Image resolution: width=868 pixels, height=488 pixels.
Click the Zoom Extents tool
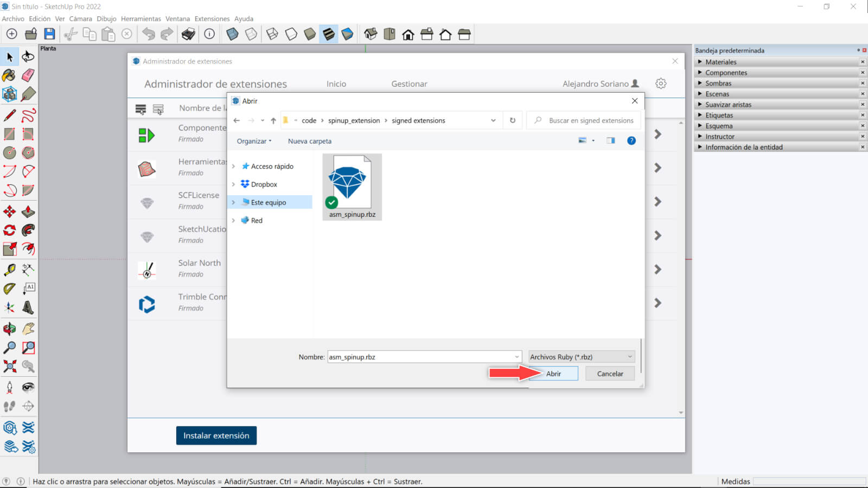coord(10,366)
